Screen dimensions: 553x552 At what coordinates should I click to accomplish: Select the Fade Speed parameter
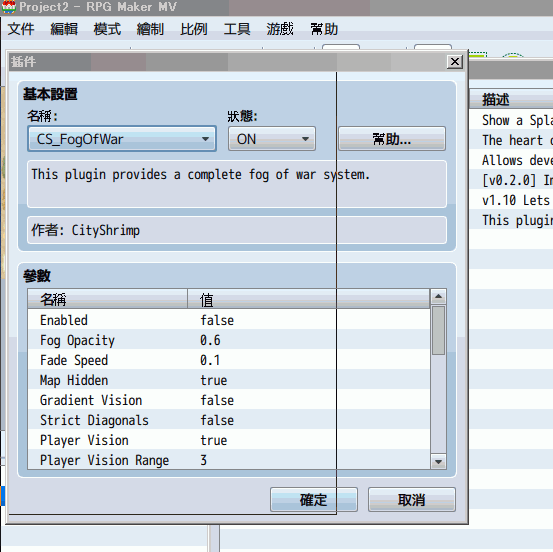[229, 360]
